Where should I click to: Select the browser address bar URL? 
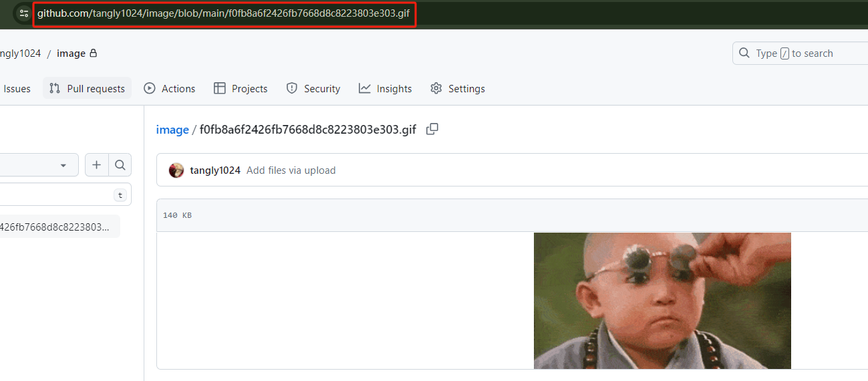tap(223, 13)
